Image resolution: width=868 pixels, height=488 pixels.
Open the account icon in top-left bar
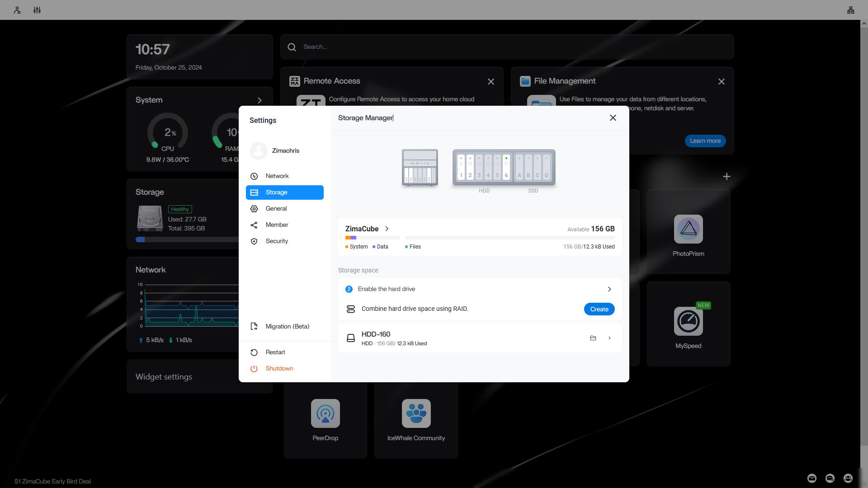[17, 10]
